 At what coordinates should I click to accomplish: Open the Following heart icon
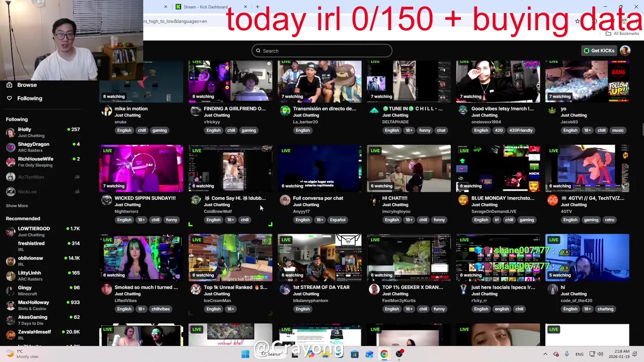click(x=9, y=99)
